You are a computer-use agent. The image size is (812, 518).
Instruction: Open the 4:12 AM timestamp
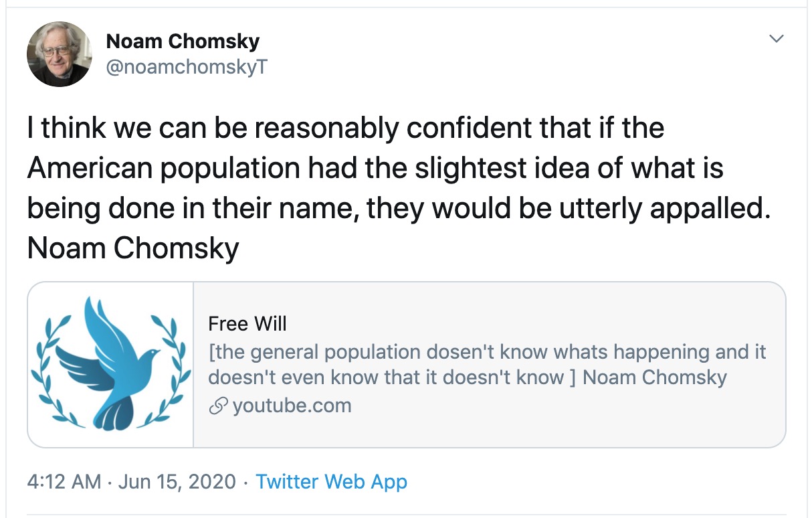pyautogui.click(x=64, y=482)
